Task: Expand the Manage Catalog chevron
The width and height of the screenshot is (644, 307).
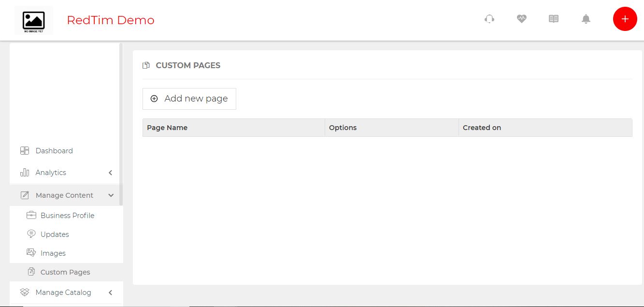Action: pyautogui.click(x=111, y=292)
